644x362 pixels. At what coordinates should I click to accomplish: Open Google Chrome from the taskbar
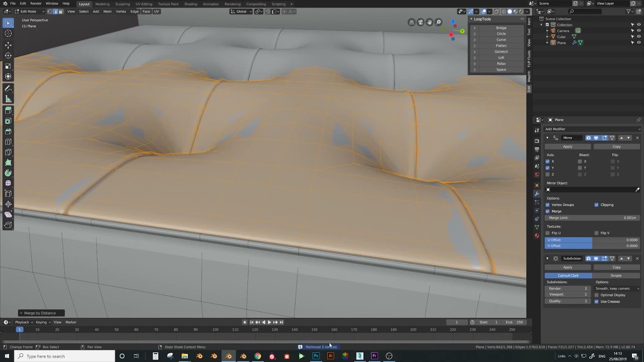(x=258, y=356)
